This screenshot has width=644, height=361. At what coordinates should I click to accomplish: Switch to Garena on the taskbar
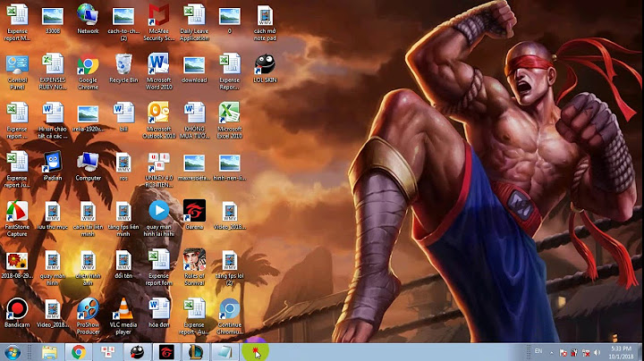click(166, 352)
